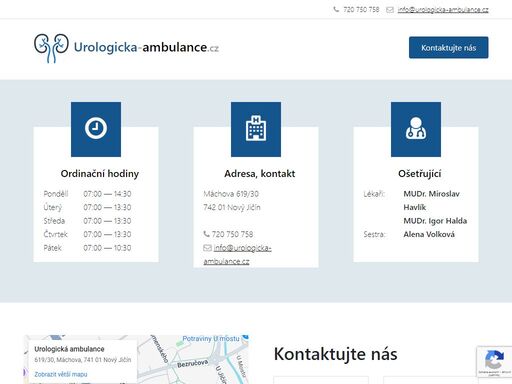Click the MUDr. Igor Halda name
This screenshot has height=384, width=512.
point(435,221)
